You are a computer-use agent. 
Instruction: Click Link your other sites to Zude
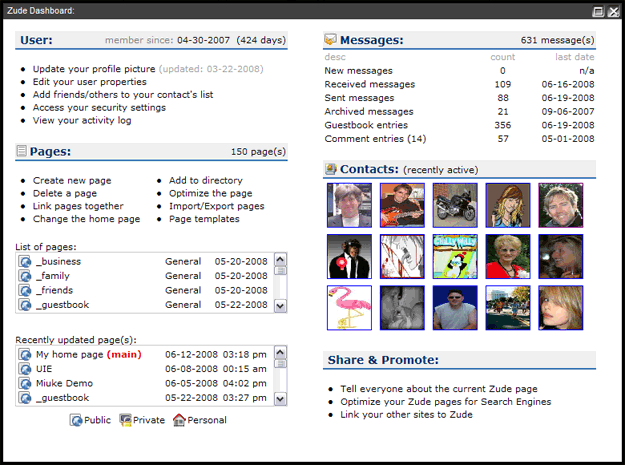(x=406, y=414)
